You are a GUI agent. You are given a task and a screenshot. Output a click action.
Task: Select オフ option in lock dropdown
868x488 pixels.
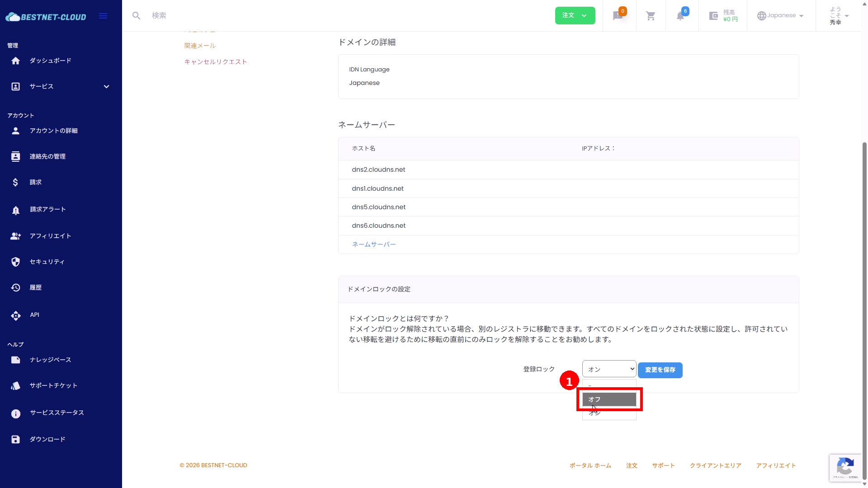point(609,399)
